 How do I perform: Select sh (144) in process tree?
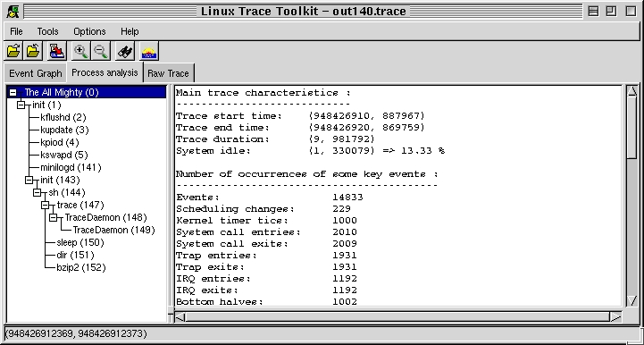(x=67, y=192)
